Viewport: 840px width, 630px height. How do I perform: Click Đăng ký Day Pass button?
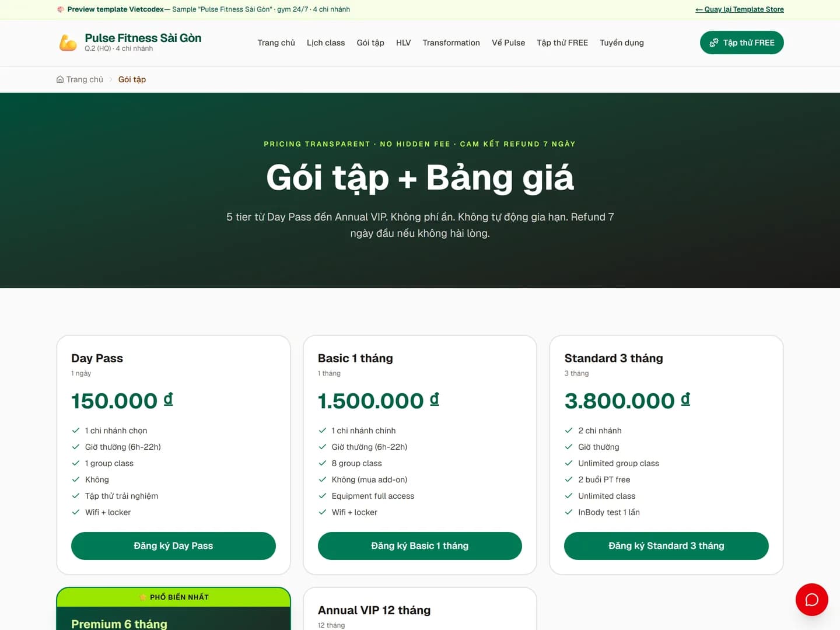(x=173, y=546)
